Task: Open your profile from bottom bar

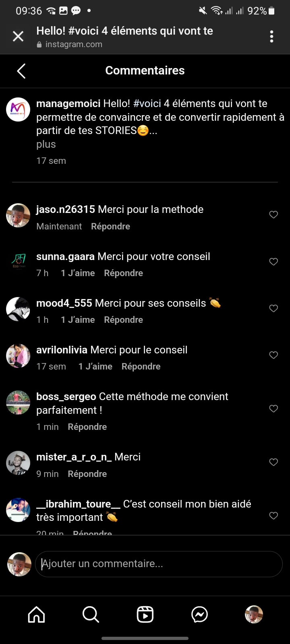Action: pos(254,615)
